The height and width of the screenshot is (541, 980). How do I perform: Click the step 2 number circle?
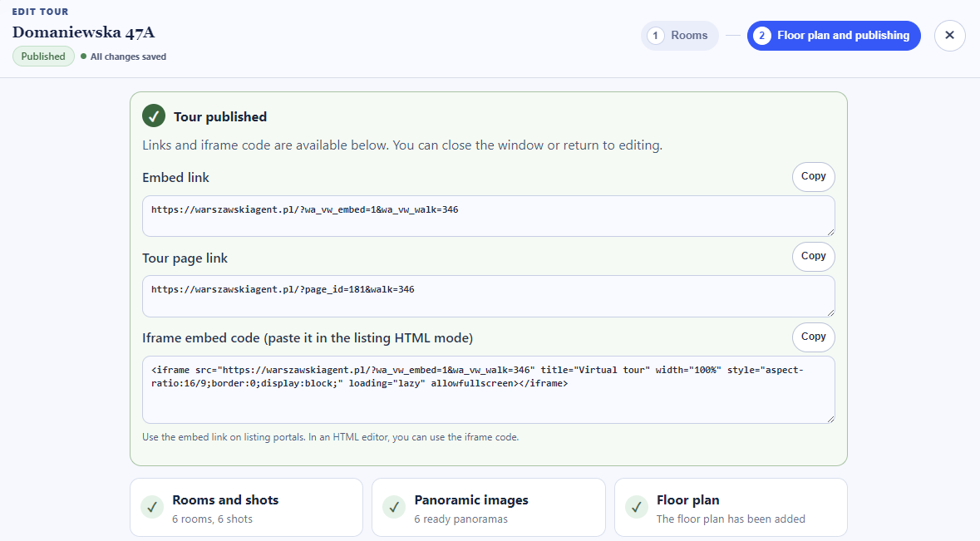(761, 36)
